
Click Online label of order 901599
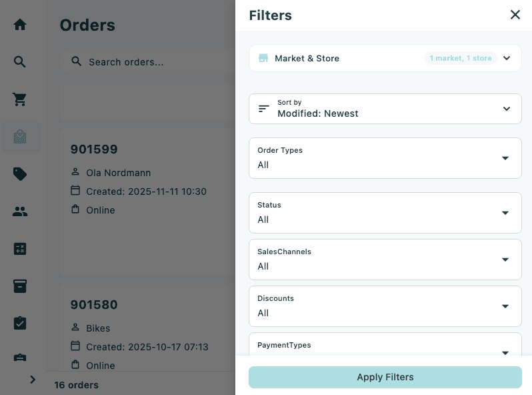point(101,210)
